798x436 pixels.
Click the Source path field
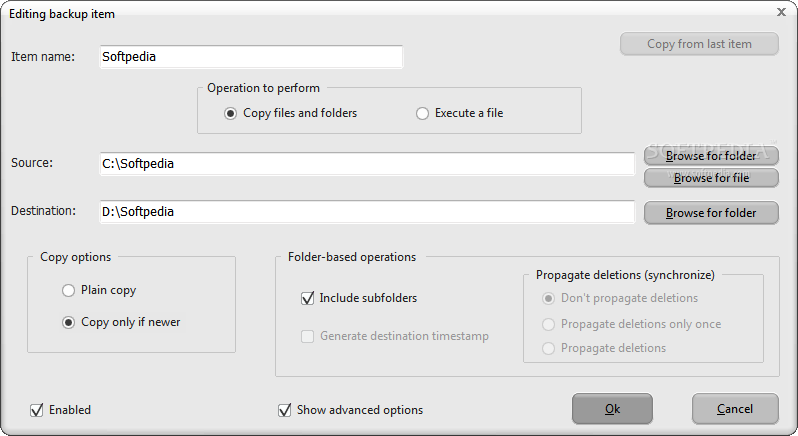pyautogui.click(x=367, y=164)
